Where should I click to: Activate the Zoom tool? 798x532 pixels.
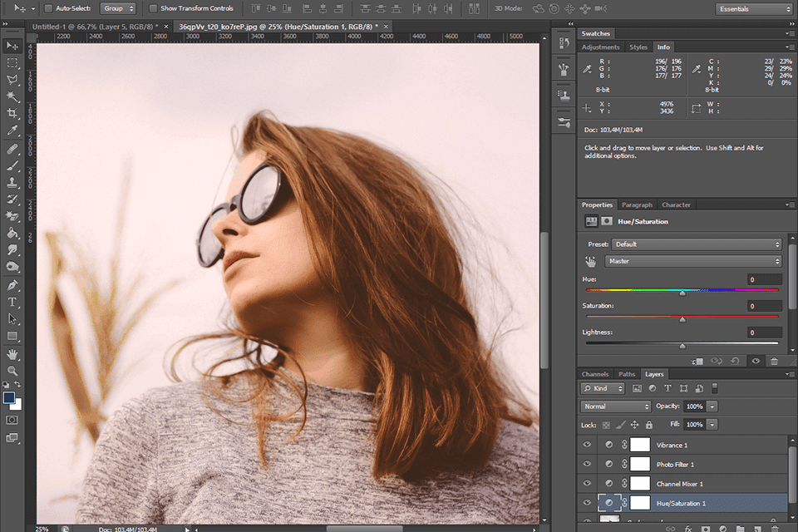click(x=12, y=371)
